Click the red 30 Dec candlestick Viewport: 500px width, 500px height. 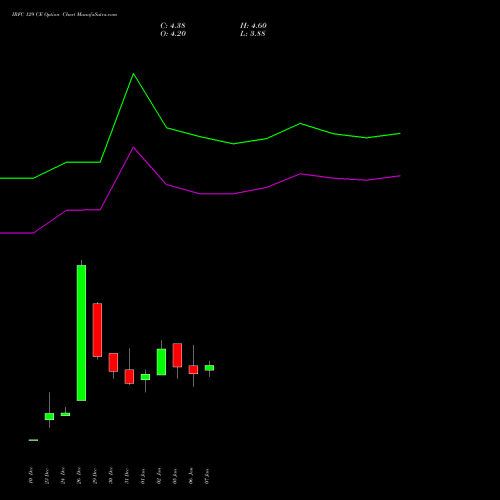pos(113,362)
